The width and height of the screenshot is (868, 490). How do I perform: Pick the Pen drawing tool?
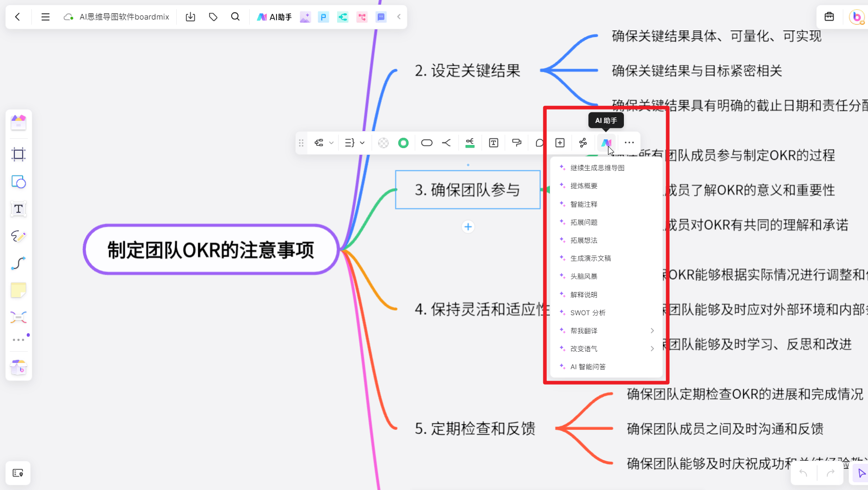point(19,236)
